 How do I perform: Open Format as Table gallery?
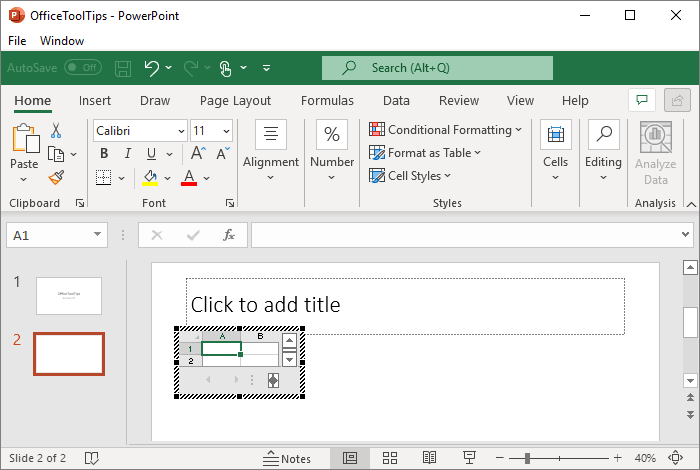(x=425, y=153)
